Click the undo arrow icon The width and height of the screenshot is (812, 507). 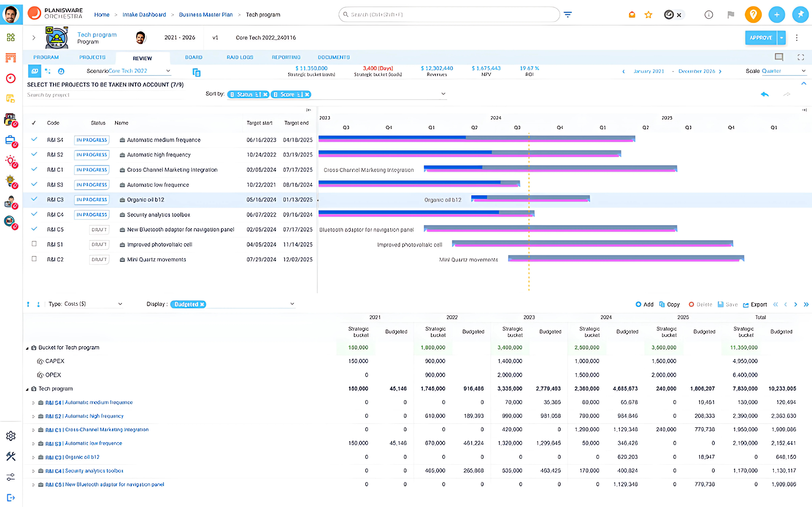(765, 94)
